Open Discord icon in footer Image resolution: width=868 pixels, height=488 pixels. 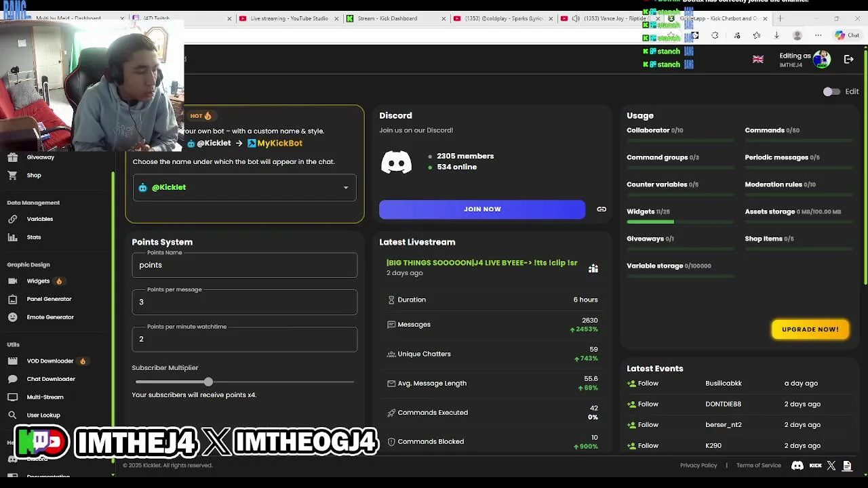pos(797,466)
